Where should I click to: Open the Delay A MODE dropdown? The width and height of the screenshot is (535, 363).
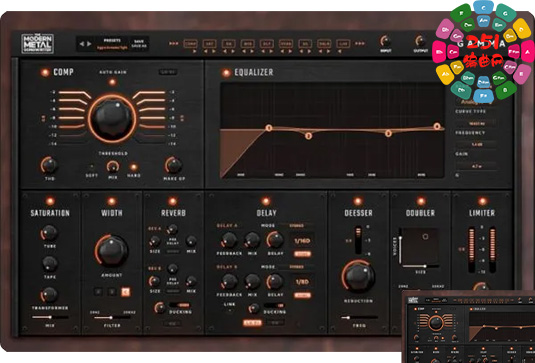point(296,226)
